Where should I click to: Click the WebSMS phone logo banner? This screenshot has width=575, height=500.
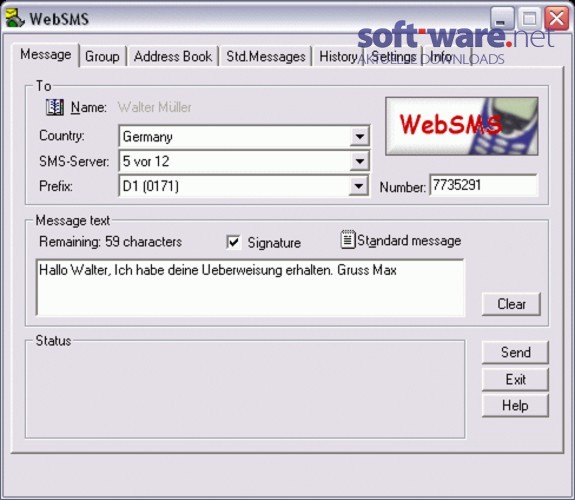[x=462, y=126]
